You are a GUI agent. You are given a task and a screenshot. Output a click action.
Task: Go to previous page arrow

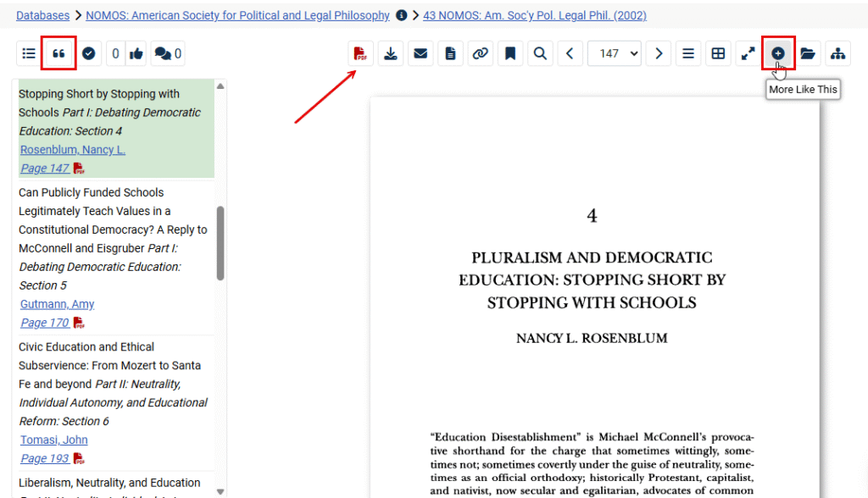point(570,53)
